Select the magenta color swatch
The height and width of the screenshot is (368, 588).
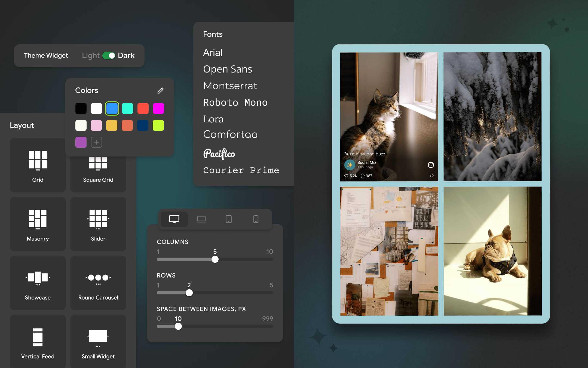[x=158, y=108]
